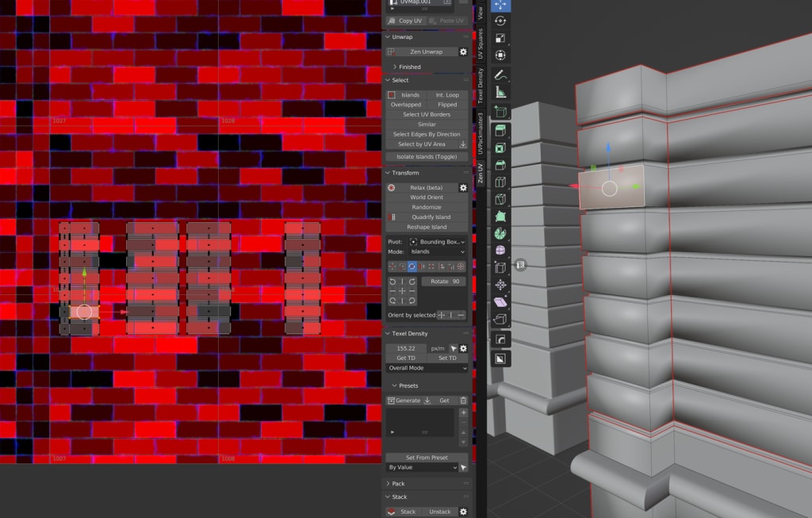The width and height of the screenshot is (812, 518).
Task: Select the Spin tool
Action: tap(500, 234)
